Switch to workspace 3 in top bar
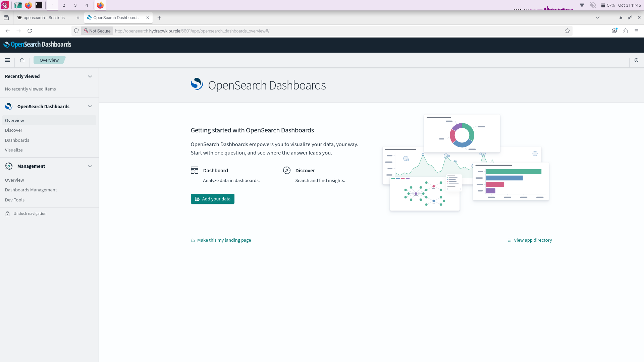 75,5
